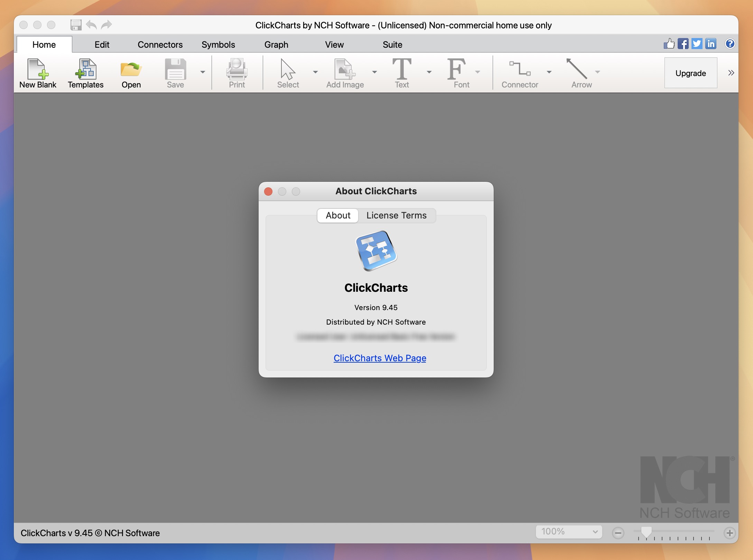This screenshot has height=560, width=753.
Task: Choose the Select pointer tool
Action: tap(288, 73)
